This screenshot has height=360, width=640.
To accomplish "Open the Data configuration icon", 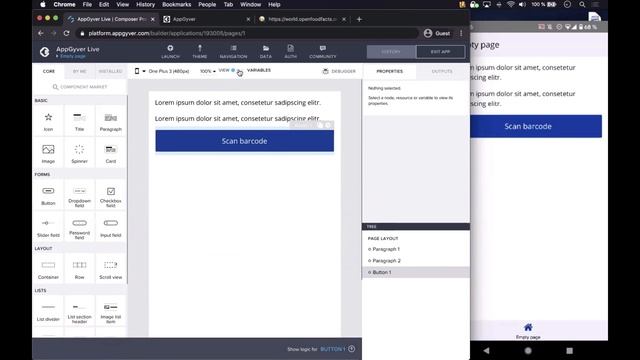I will (x=266, y=52).
